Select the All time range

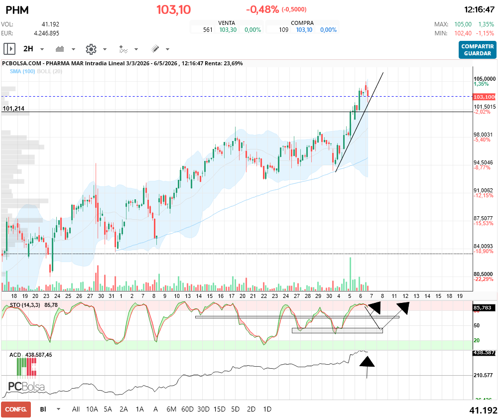click(x=76, y=409)
